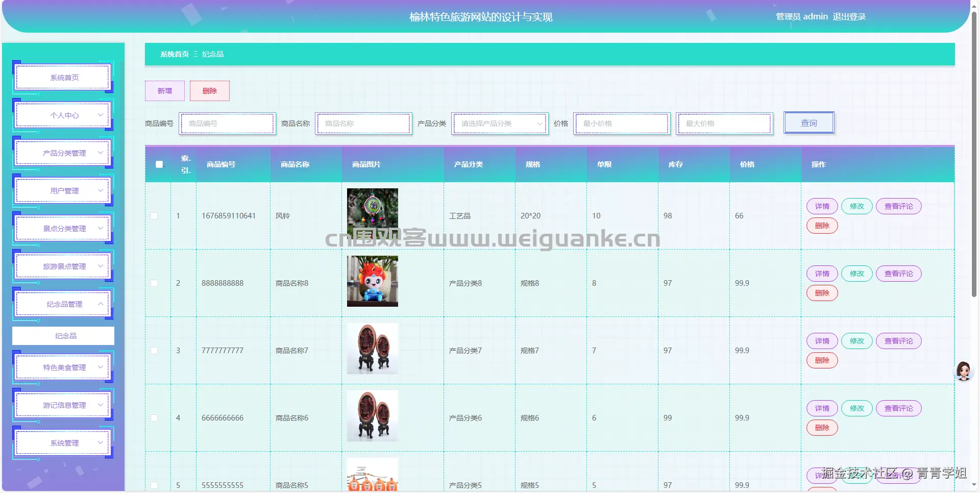Click 删除 for row 风铃

822,226
